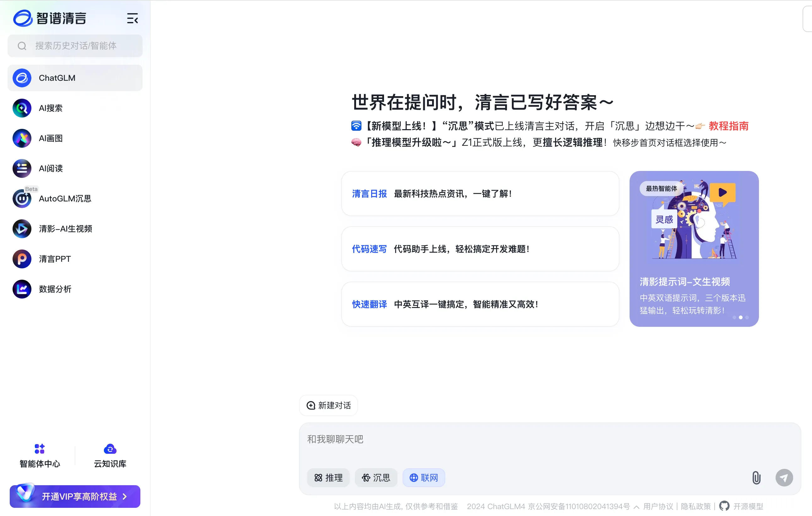
Task: Collapse the sidebar with the menu icon
Action: click(132, 18)
